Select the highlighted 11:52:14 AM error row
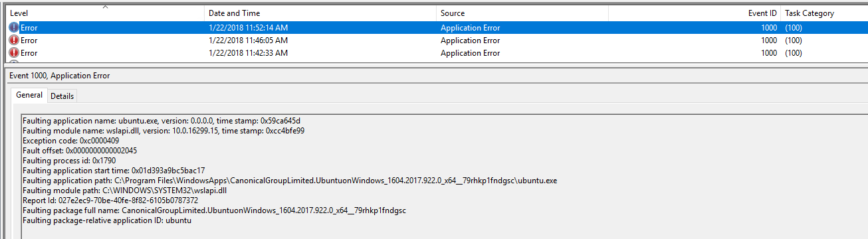This screenshot has width=868, height=239. [437, 28]
